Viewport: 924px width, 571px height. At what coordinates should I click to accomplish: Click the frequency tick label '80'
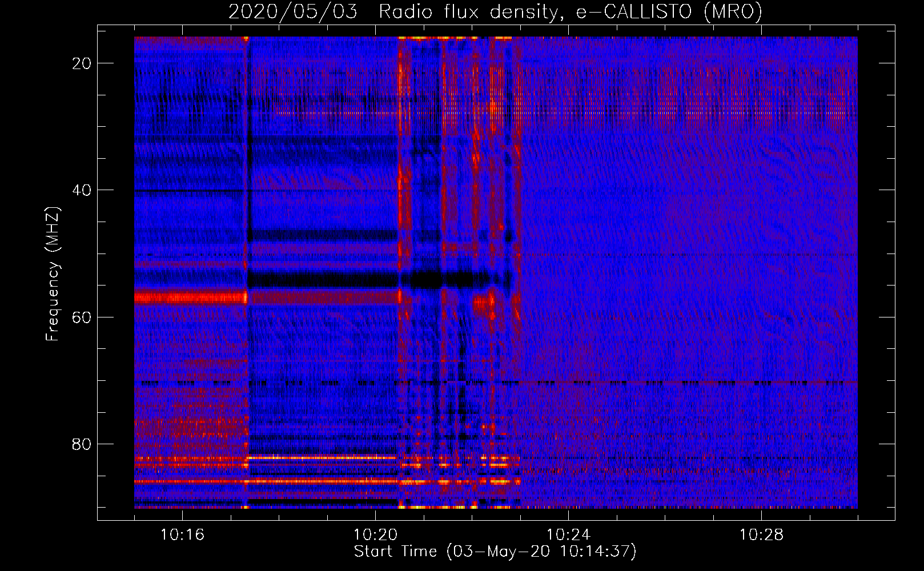click(x=82, y=444)
